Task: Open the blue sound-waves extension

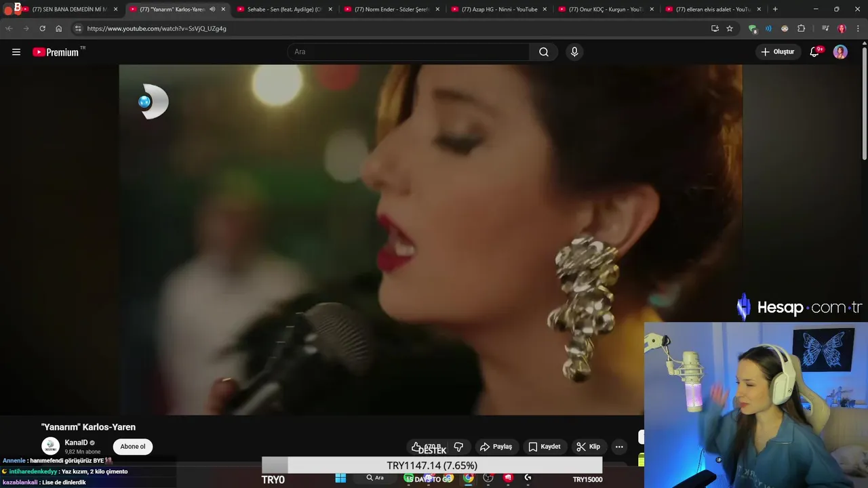Action: (768, 28)
